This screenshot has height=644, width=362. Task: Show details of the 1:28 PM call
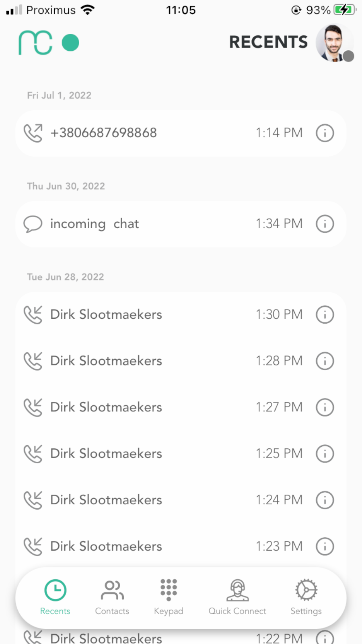click(x=325, y=361)
